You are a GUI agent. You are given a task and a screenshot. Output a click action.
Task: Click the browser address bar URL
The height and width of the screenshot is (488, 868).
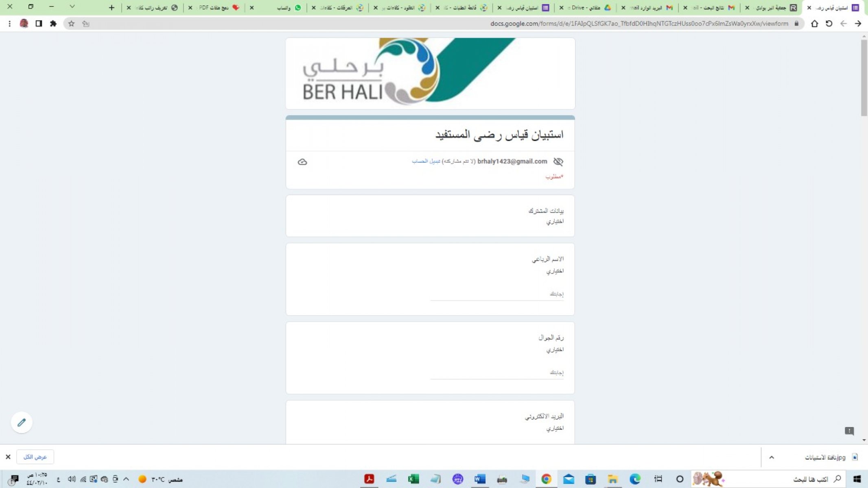(639, 24)
